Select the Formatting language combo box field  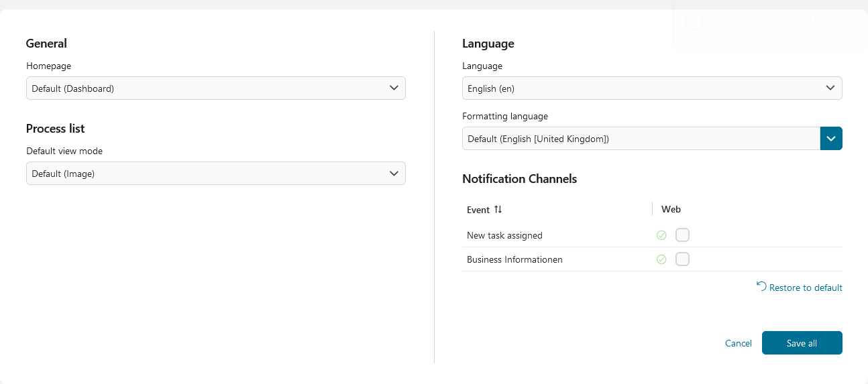tap(641, 139)
